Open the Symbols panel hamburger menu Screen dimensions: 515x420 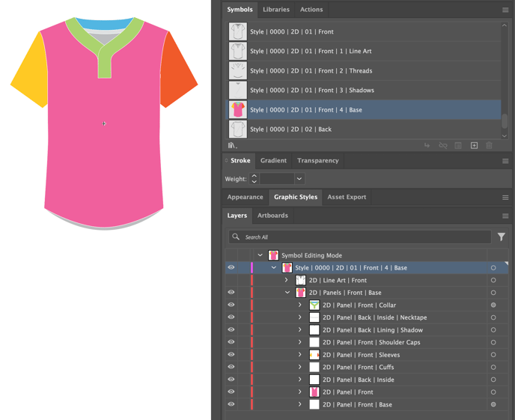tap(505, 10)
